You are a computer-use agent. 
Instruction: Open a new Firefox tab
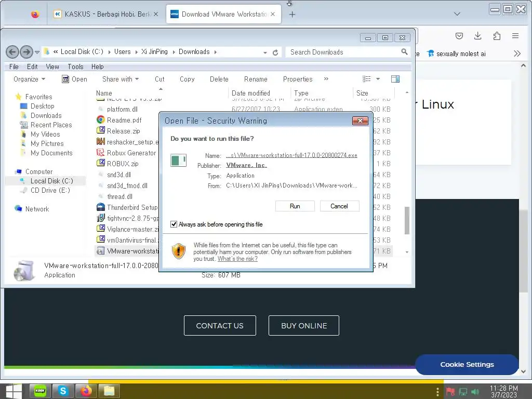coord(292,14)
